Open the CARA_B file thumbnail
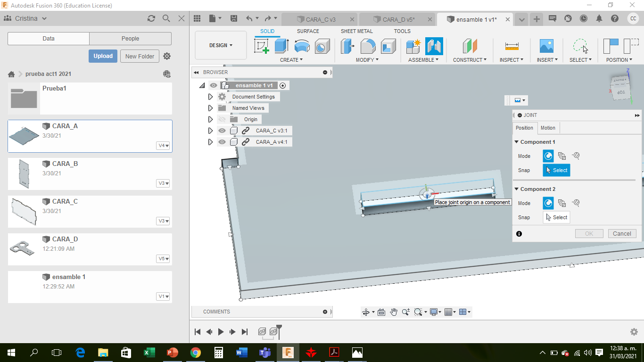The height and width of the screenshot is (362, 644). click(24, 173)
